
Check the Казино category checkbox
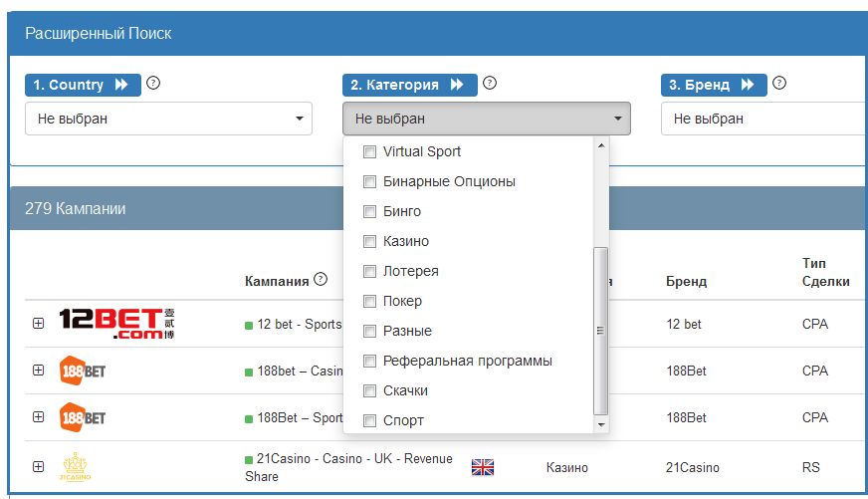369,241
